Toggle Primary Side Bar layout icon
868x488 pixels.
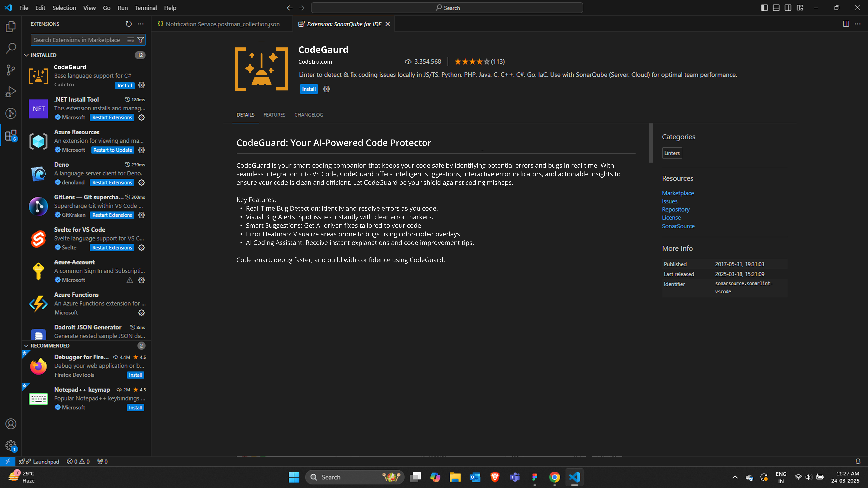tap(764, 8)
